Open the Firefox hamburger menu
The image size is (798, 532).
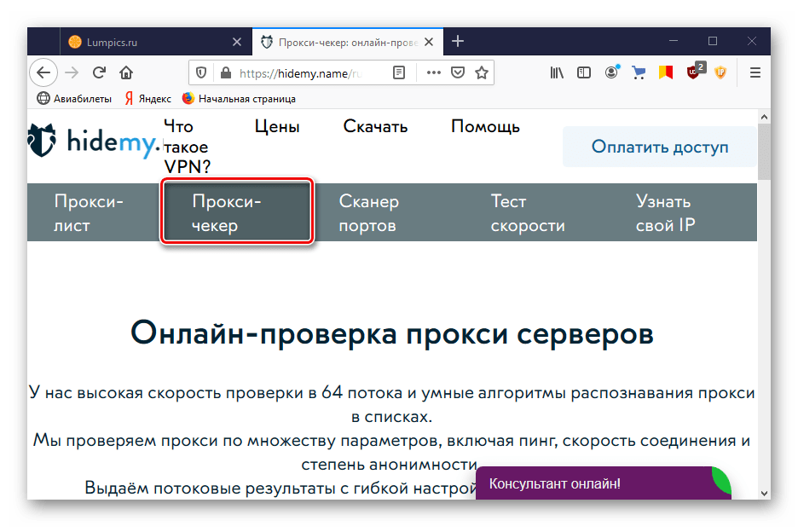tap(755, 73)
